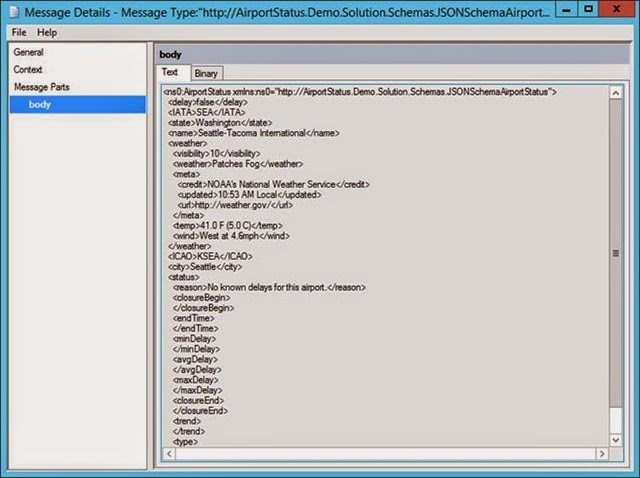Screen dimensions: 640x478
Task: Select the body message part
Action: coord(78,104)
